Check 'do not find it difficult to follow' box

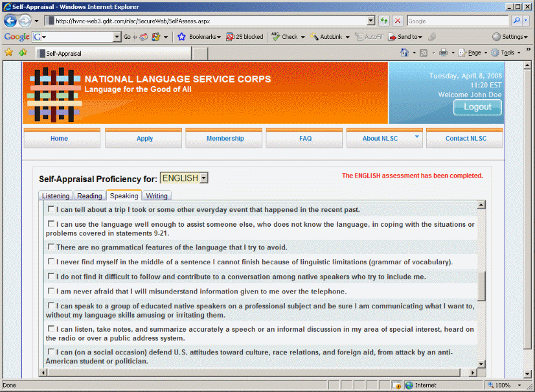tap(51, 276)
